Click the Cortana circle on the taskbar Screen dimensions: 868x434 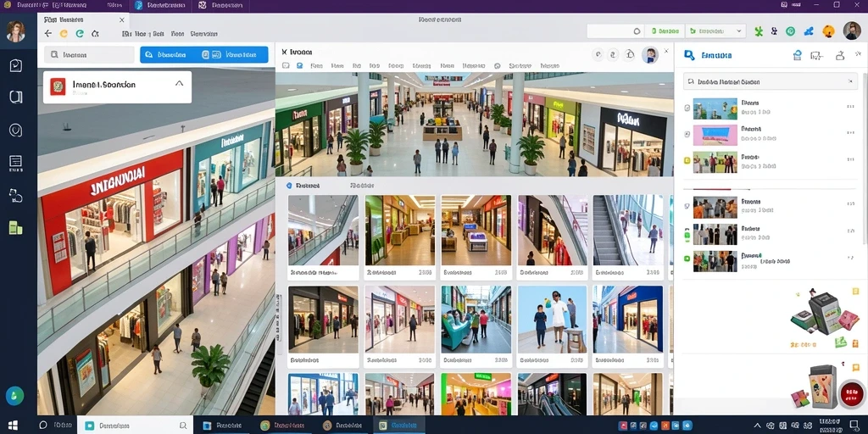tap(43, 426)
